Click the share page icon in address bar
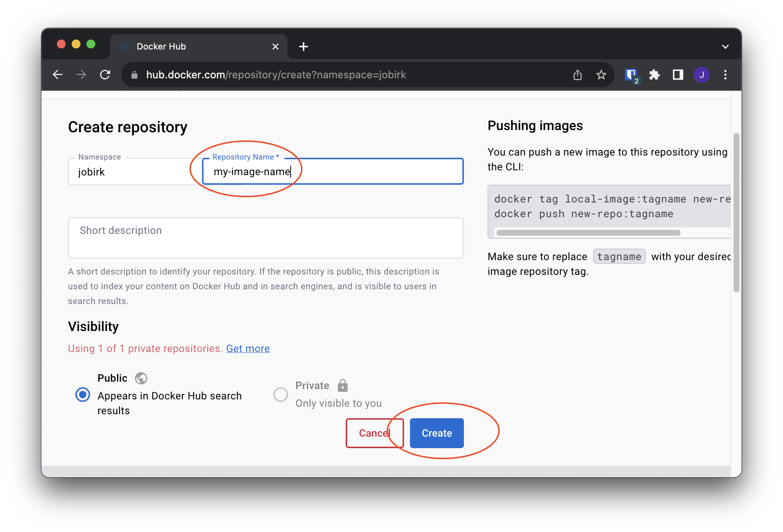 [578, 75]
